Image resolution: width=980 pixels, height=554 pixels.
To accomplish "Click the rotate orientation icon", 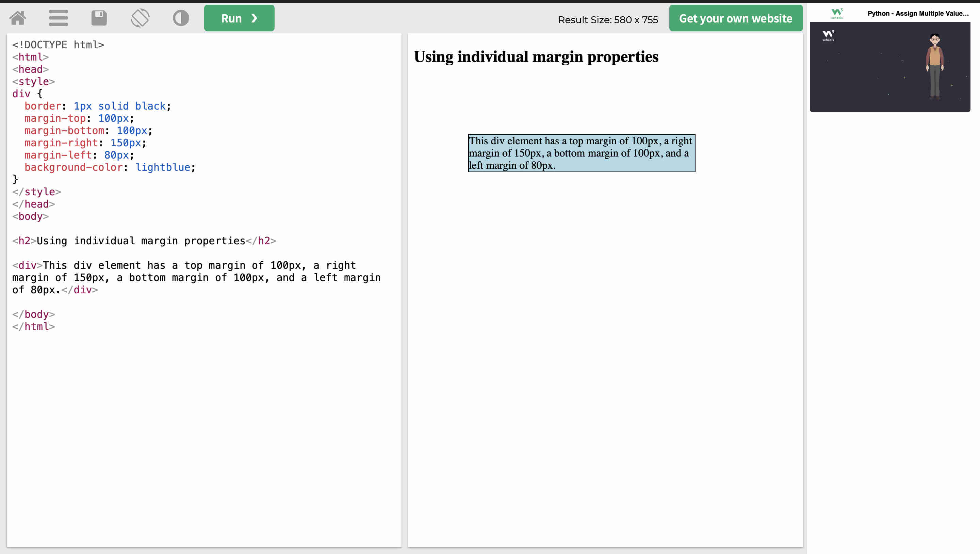I will point(140,18).
